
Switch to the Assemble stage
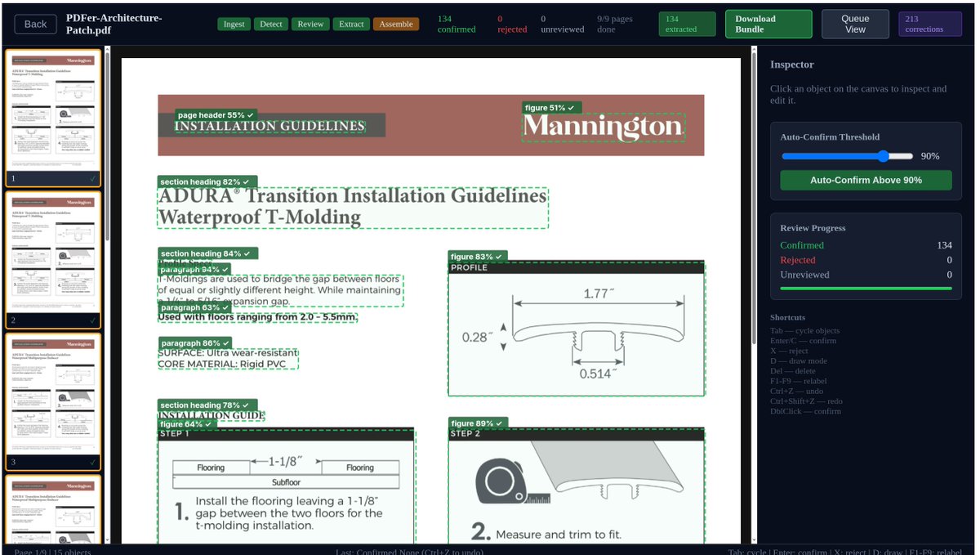396,25
